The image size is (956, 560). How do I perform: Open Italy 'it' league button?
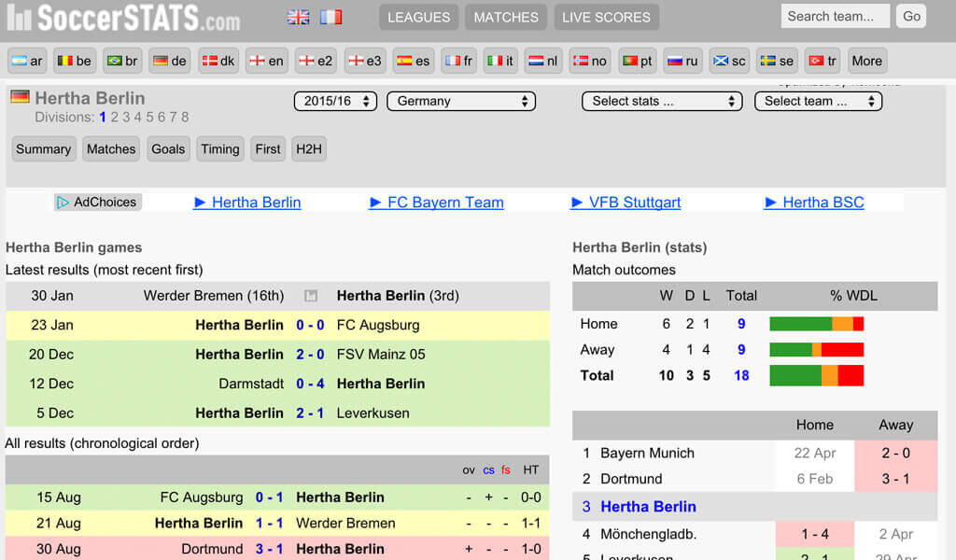click(500, 61)
